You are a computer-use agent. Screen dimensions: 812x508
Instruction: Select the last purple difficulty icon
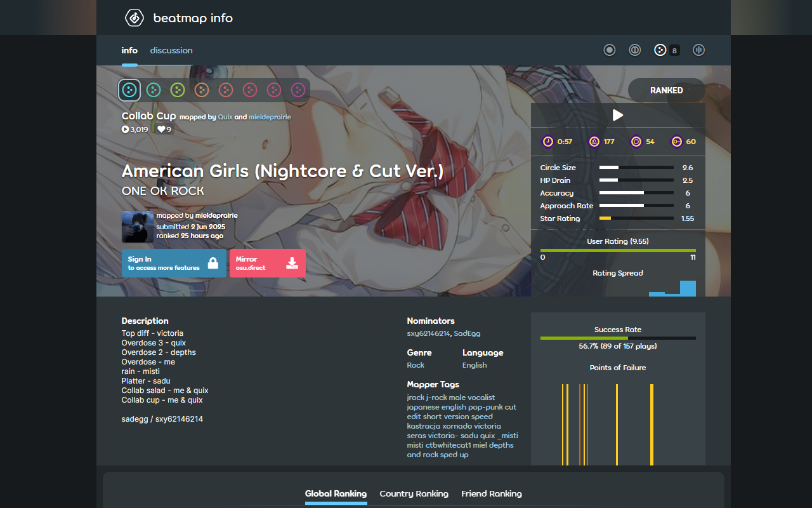298,90
